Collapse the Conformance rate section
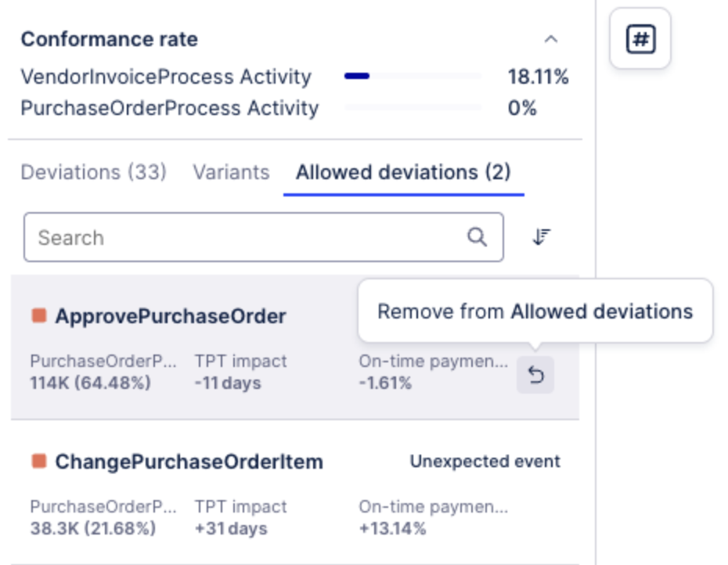The image size is (728, 565). pyautogui.click(x=551, y=39)
